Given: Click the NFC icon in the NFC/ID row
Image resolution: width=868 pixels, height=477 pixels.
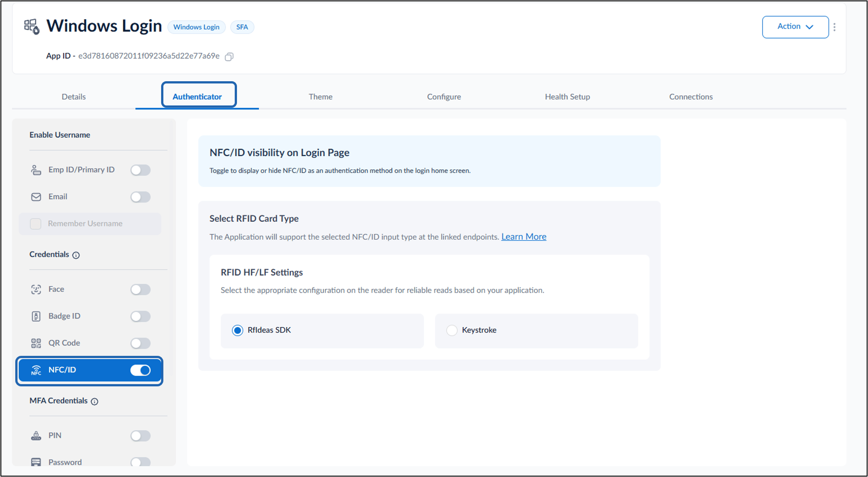Looking at the screenshot, I should 36,370.
